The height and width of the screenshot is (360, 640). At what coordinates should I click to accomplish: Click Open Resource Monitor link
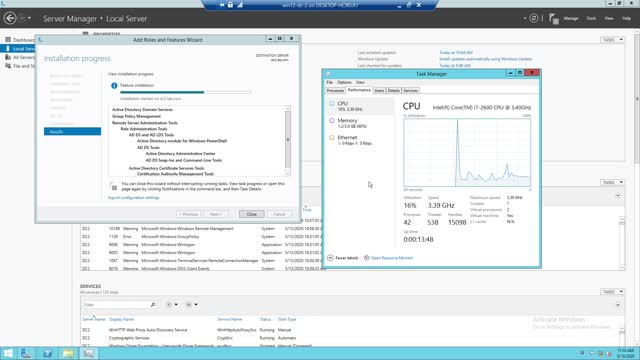click(x=388, y=258)
